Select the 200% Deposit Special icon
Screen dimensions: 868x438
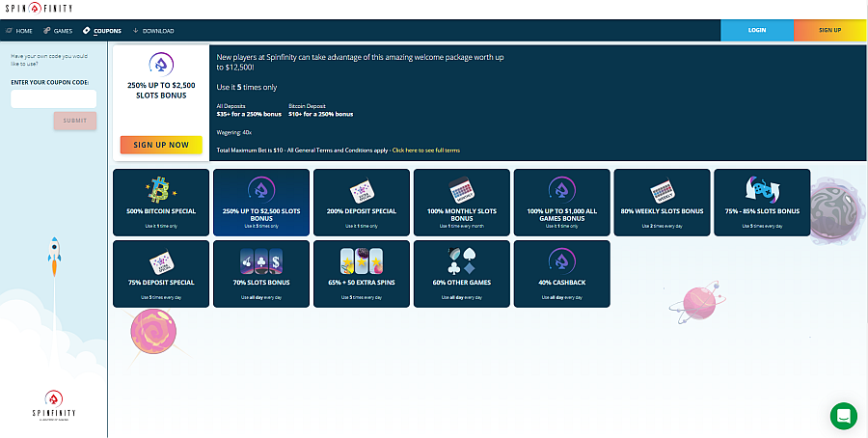click(x=362, y=191)
